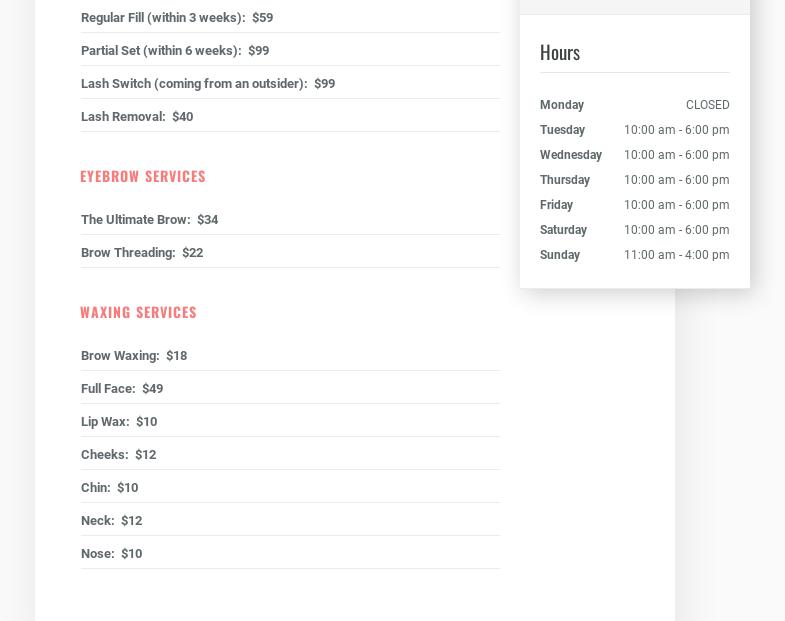Click the Regular Fill price item
The width and height of the screenshot is (785, 621).
pos(177,18)
